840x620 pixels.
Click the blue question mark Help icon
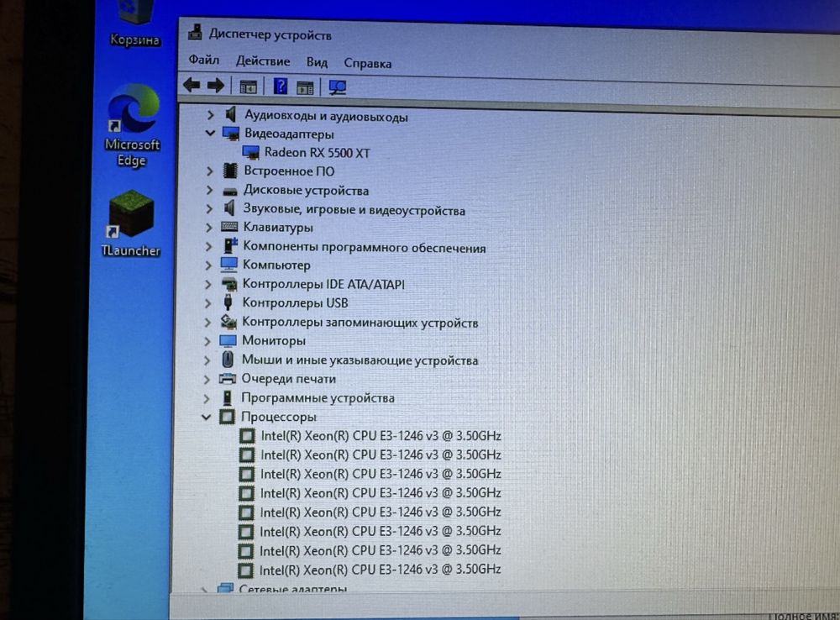tap(281, 87)
